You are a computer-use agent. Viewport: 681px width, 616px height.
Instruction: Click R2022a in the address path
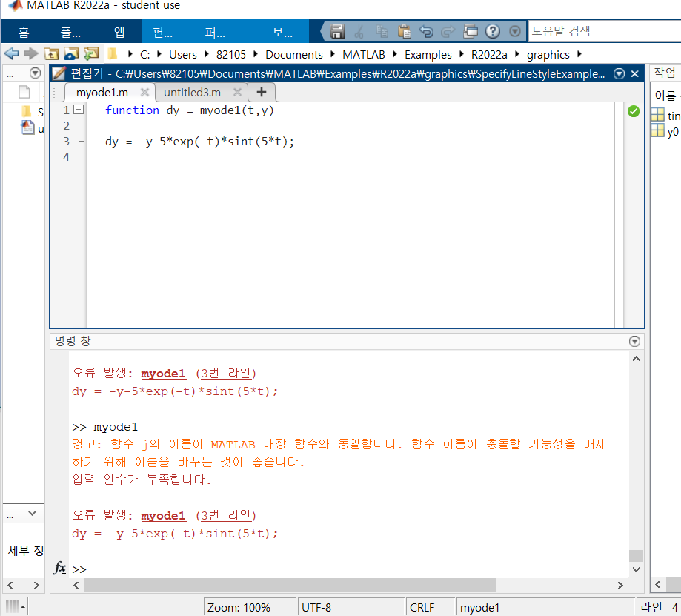pos(489,55)
